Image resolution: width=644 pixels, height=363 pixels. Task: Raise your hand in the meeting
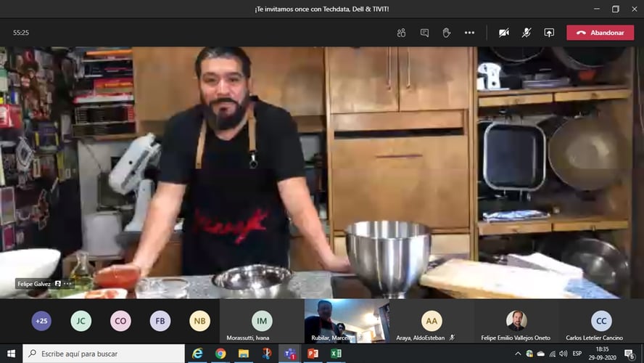[447, 33]
